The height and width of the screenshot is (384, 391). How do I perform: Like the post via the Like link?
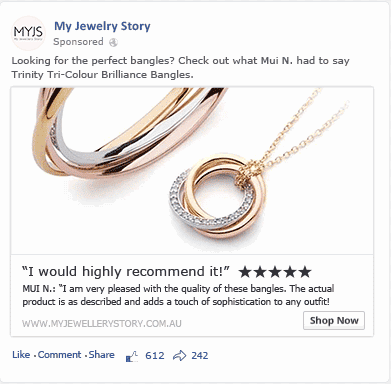[21, 355]
